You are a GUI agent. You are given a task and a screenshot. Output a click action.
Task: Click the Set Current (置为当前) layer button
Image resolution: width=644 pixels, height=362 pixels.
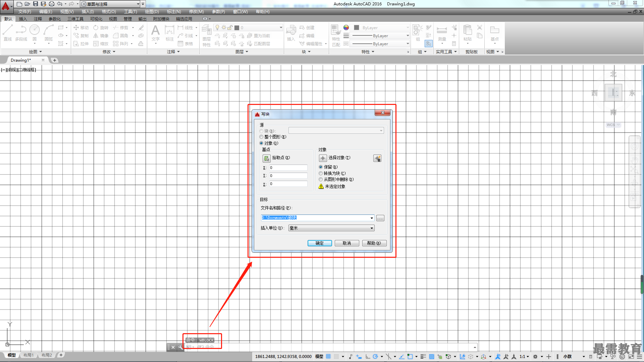(259, 36)
